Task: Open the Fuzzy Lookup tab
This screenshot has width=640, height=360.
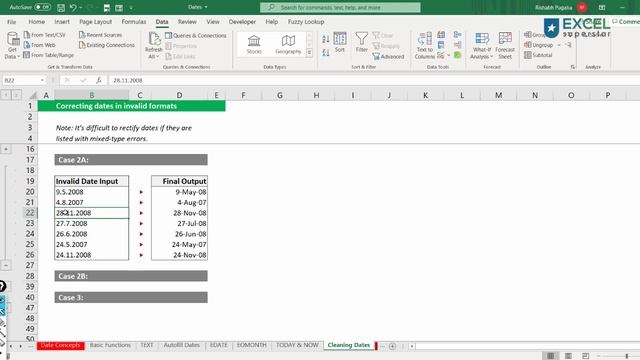Action: click(x=306, y=22)
